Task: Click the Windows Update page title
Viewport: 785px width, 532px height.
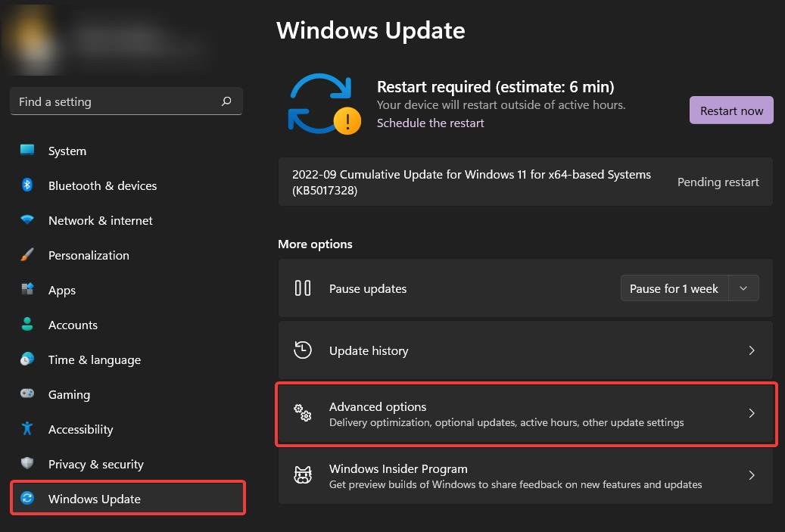Action: coord(370,30)
